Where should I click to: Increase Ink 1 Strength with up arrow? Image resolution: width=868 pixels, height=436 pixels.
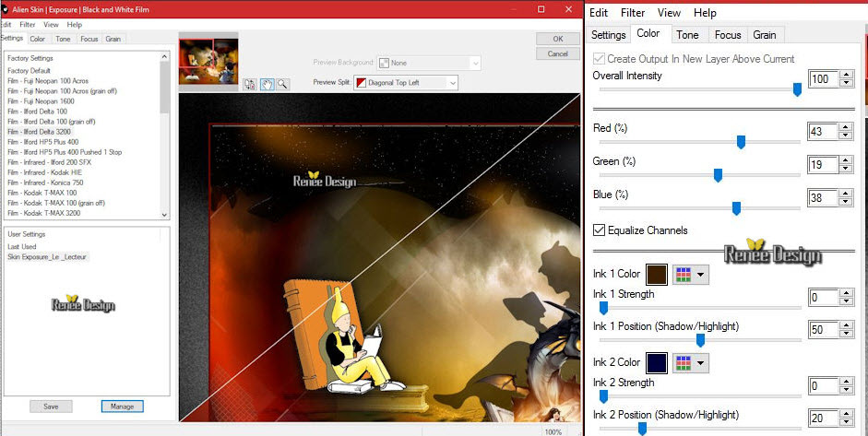pyautogui.click(x=846, y=293)
